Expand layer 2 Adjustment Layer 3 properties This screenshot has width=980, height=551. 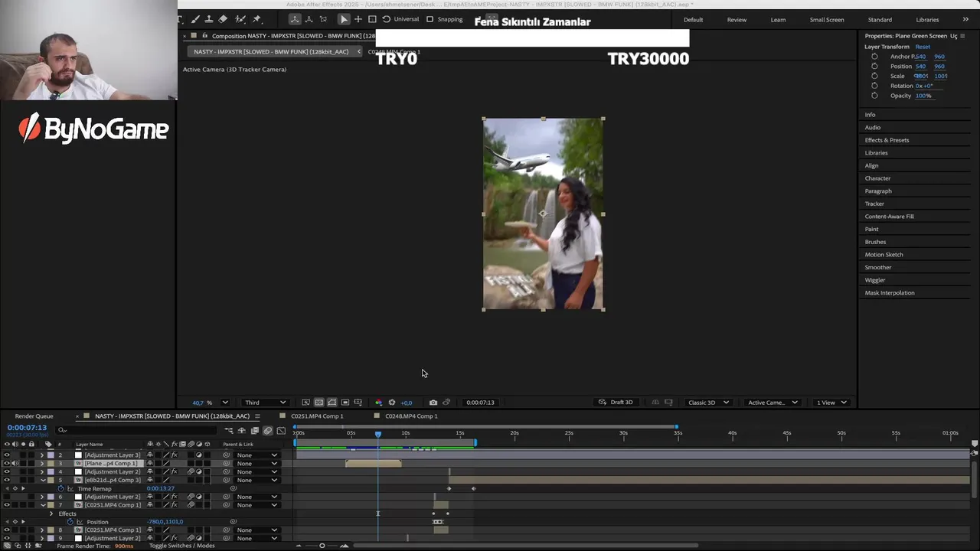42,455
